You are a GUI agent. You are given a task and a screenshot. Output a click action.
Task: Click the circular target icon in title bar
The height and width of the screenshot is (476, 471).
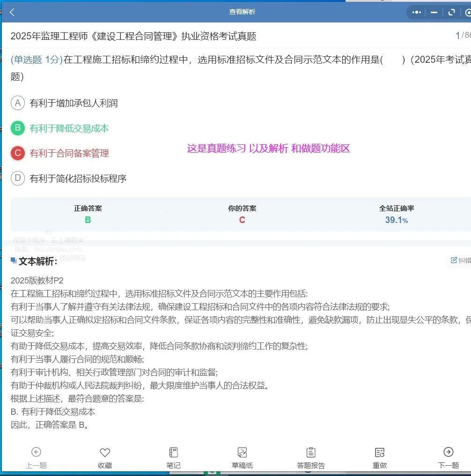point(469,12)
